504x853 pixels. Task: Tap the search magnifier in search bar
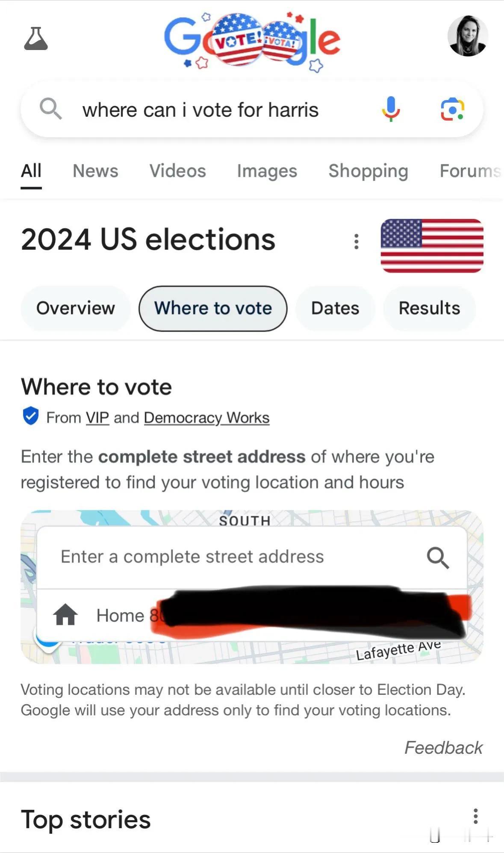pos(50,109)
